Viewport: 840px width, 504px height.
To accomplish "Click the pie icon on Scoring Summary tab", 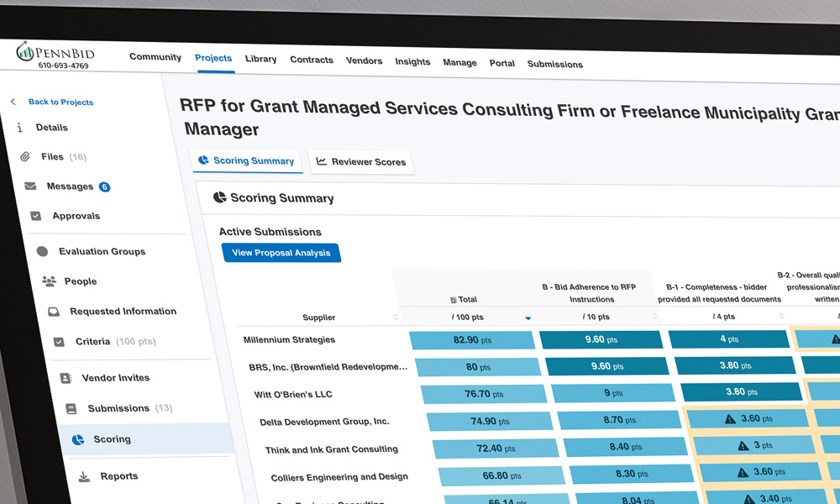I will (x=203, y=160).
